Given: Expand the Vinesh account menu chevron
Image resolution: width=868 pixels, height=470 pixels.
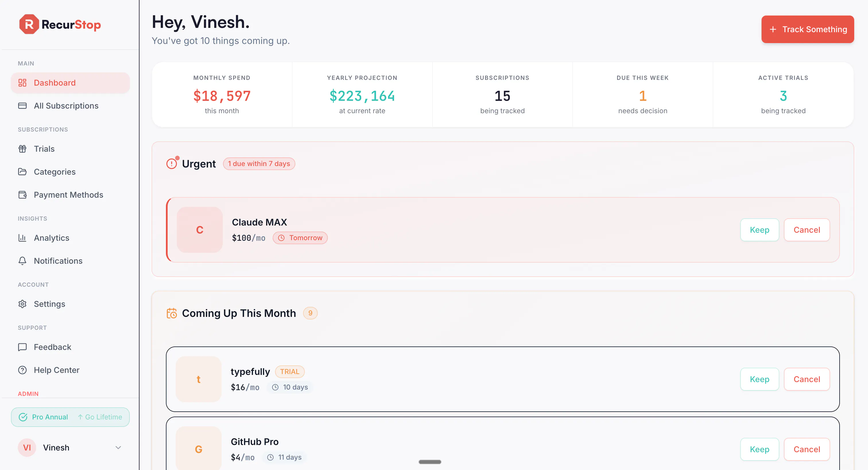Looking at the screenshot, I should tap(118, 447).
